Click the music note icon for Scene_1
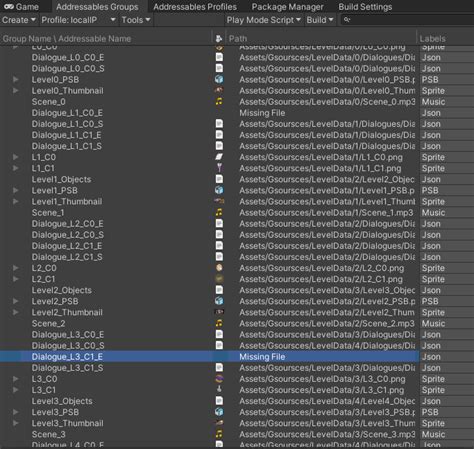The height and width of the screenshot is (449, 474). pyautogui.click(x=219, y=212)
